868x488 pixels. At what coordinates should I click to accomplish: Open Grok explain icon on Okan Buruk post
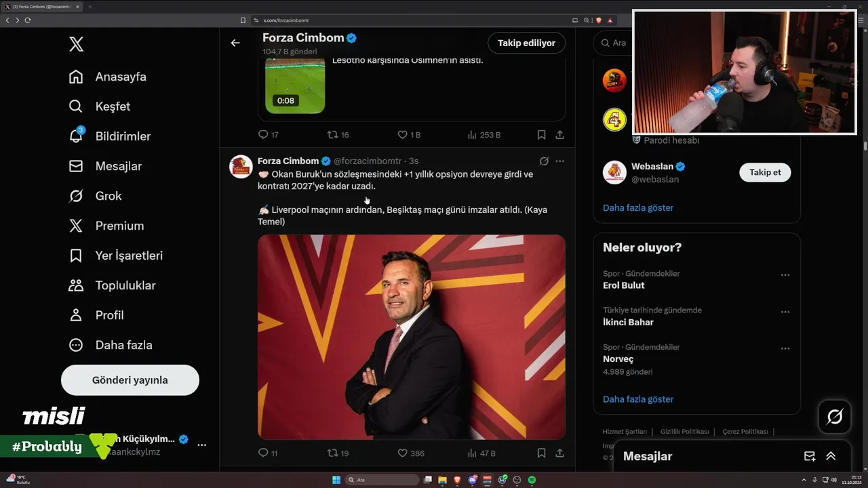(544, 161)
